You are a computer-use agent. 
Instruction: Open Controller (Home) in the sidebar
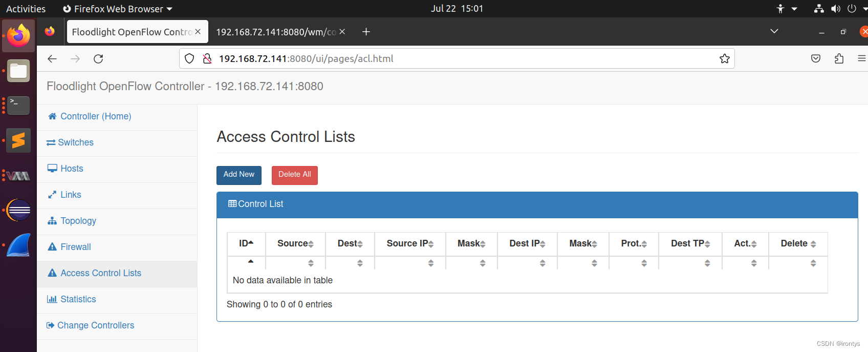tap(96, 116)
